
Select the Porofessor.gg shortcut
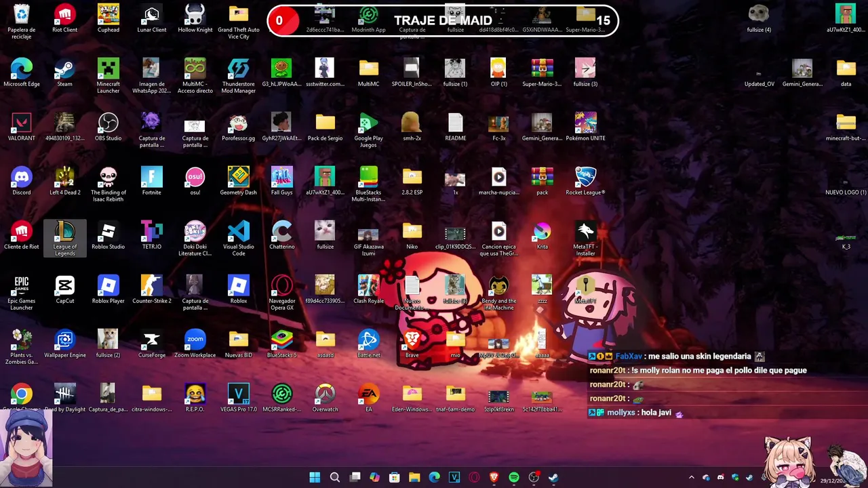(239, 127)
